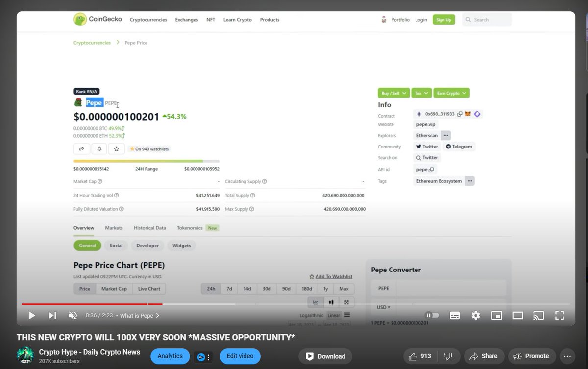
Task: Seek on the red video progress bar
Action: point(92,304)
